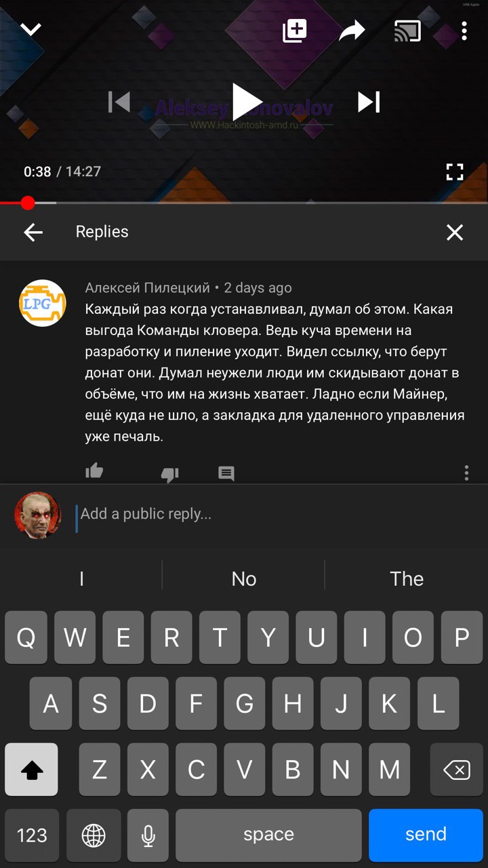Collapse the video player with the chevron
The width and height of the screenshot is (488, 868).
(x=31, y=30)
